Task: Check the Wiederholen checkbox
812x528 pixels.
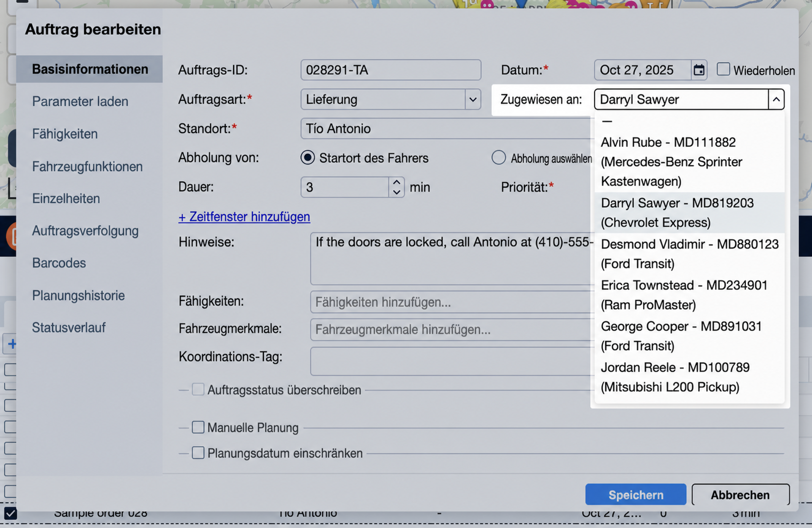Action: tap(723, 69)
